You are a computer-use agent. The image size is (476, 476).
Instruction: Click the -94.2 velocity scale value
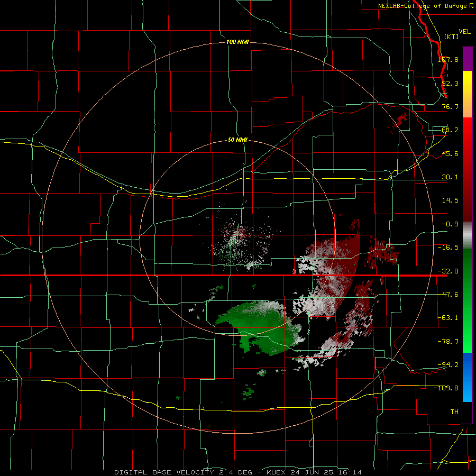[448, 364]
